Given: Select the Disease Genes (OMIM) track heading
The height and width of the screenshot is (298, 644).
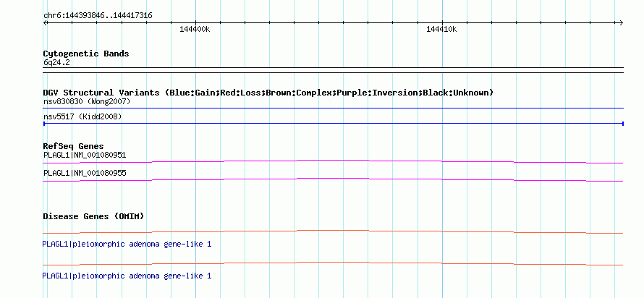Looking at the screenshot, I should coord(93,216).
